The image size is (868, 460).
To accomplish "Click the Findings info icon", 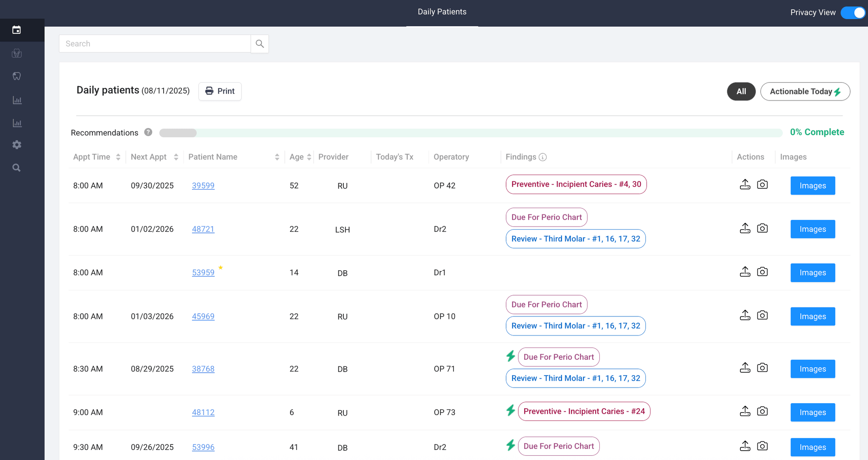I will click(543, 157).
